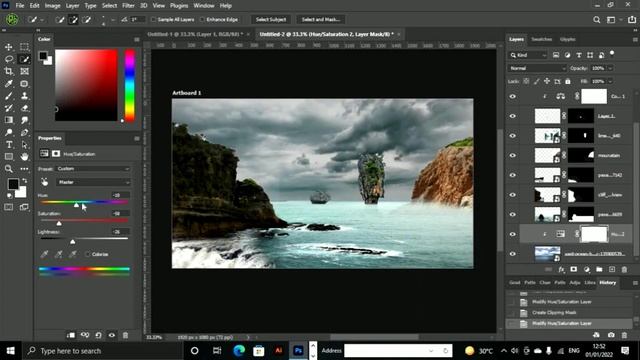
Task: Open the Color panel options menu
Action: tap(137, 39)
